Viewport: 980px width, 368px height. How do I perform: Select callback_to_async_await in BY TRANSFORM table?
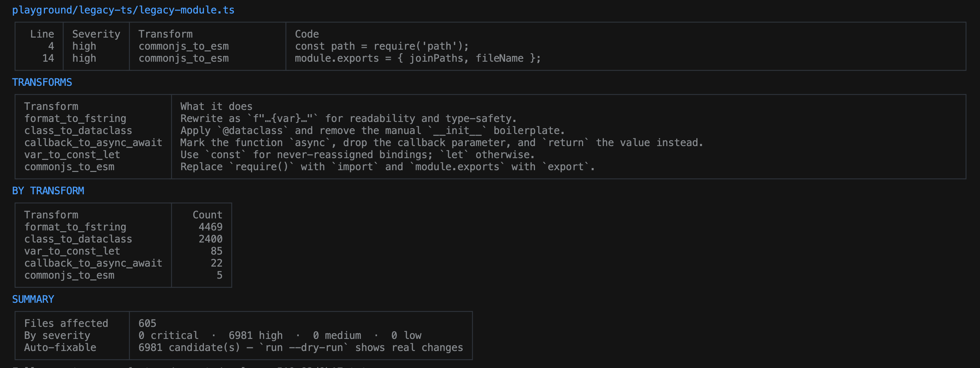[x=93, y=263]
